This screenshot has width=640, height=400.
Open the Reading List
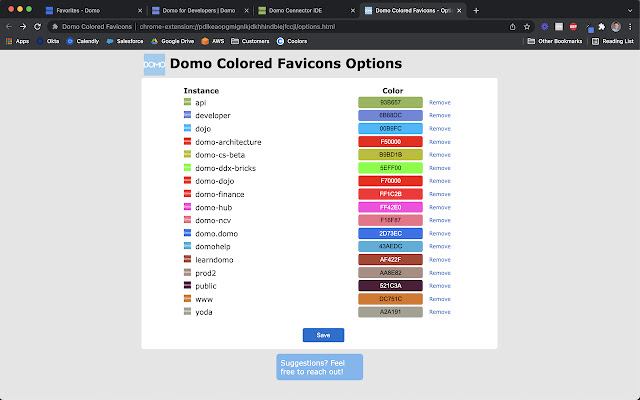(613, 41)
